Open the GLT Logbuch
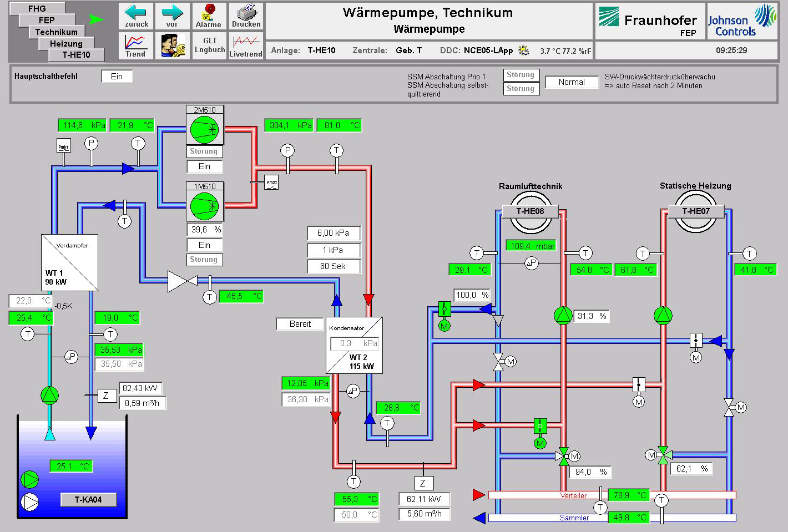The width and height of the screenshot is (788, 532). point(210,45)
